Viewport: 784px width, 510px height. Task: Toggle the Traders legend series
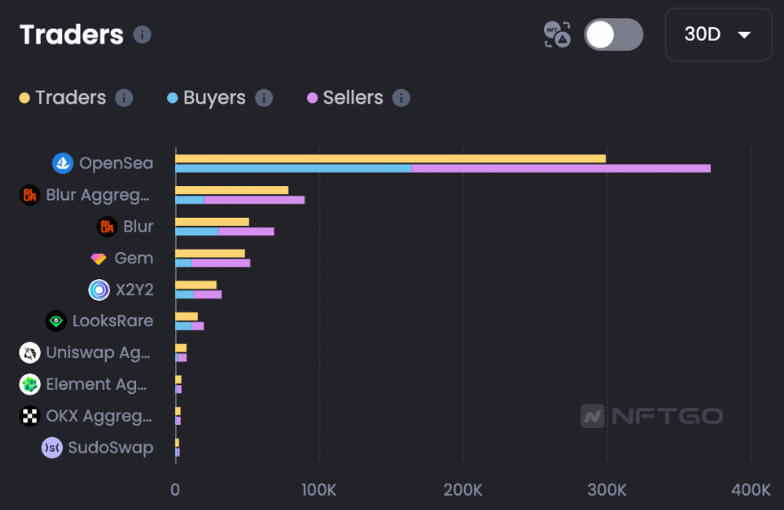(62, 98)
